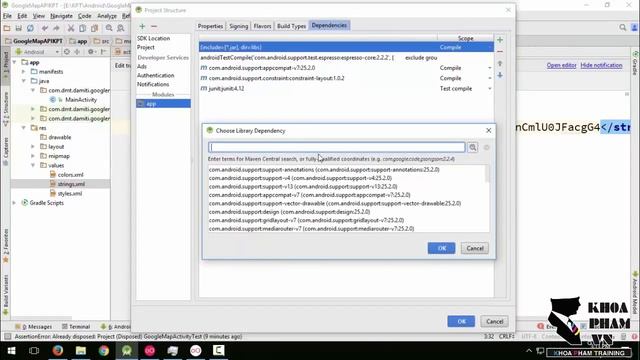640x360 pixels.
Task: Click the Synchronize toolbar icon
Action: click(x=30, y=28)
